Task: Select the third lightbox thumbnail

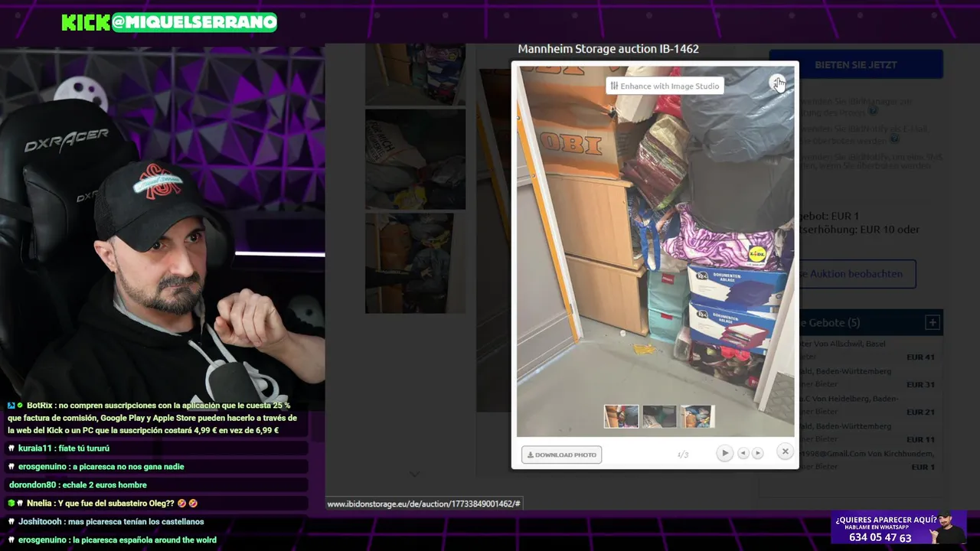Action: 697,416
